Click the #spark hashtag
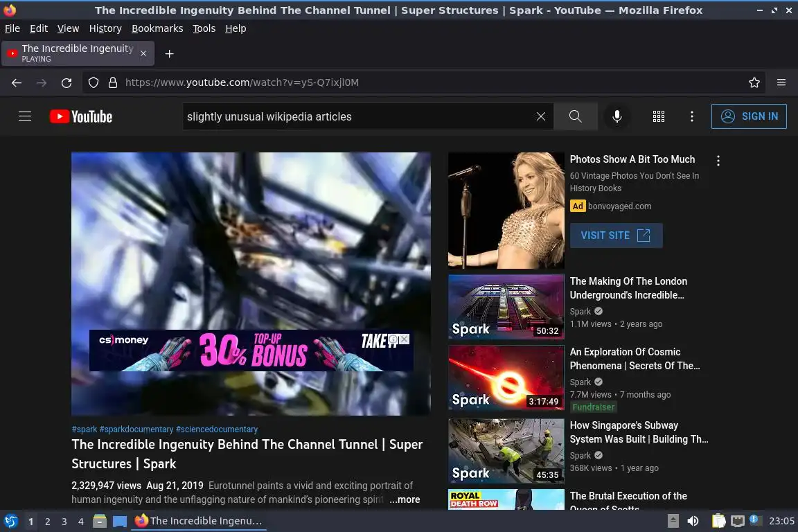This screenshot has height=532, width=798. click(x=85, y=429)
